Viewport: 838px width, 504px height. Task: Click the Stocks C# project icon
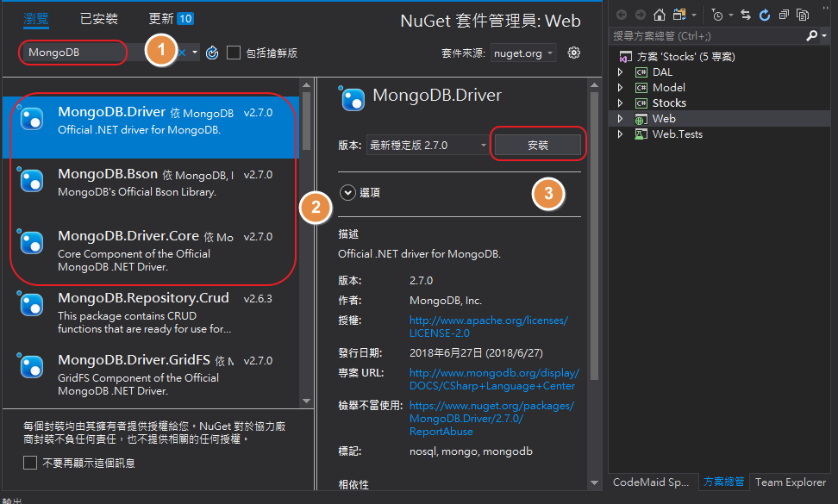[641, 103]
